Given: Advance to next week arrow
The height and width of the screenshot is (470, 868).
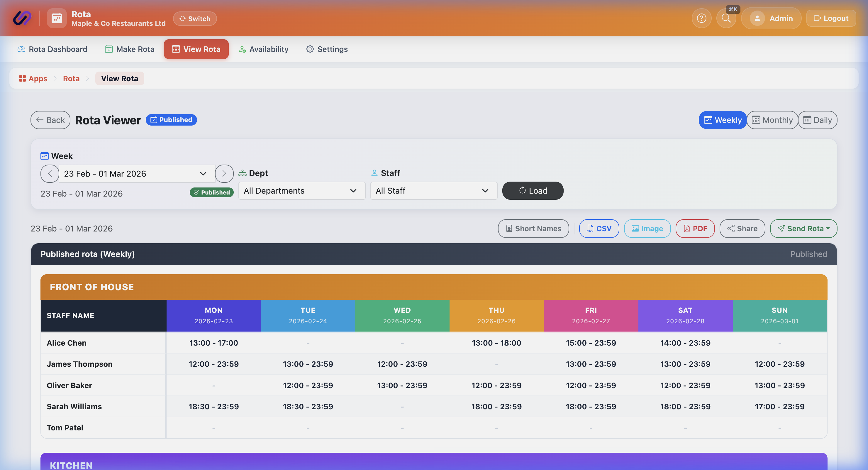Looking at the screenshot, I should point(224,174).
